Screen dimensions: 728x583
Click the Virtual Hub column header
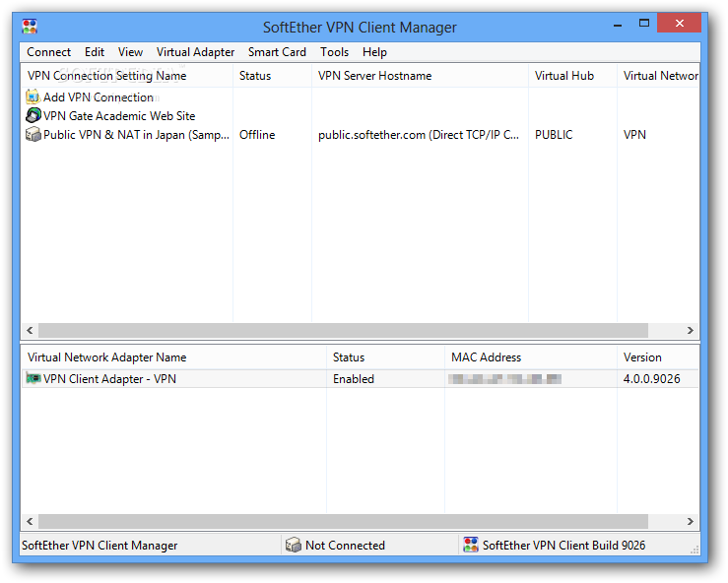[572, 75]
